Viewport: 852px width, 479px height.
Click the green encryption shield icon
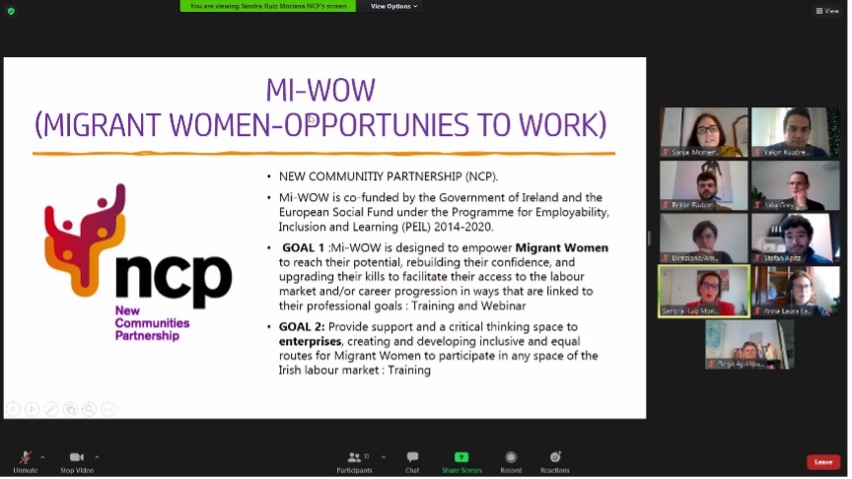click(x=11, y=11)
